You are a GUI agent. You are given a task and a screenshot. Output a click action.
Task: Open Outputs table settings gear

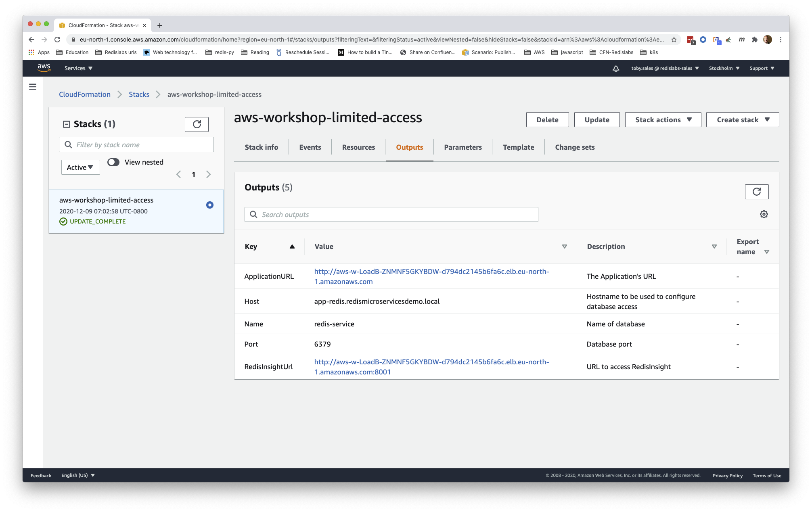764,214
